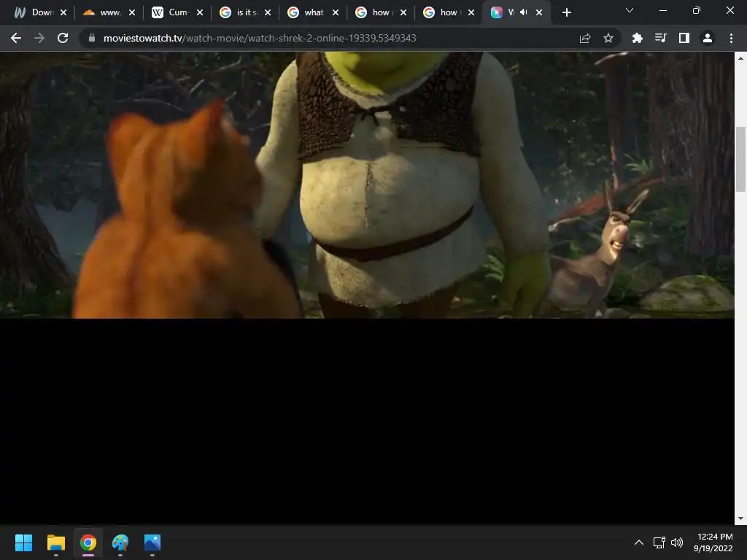Close the 'www.' tab

[132, 12]
